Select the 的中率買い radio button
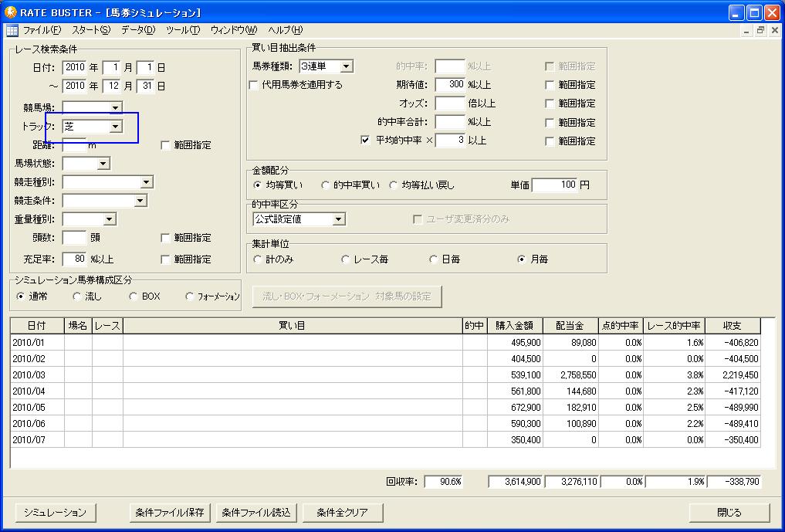This screenshot has width=785, height=532. (326, 185)
